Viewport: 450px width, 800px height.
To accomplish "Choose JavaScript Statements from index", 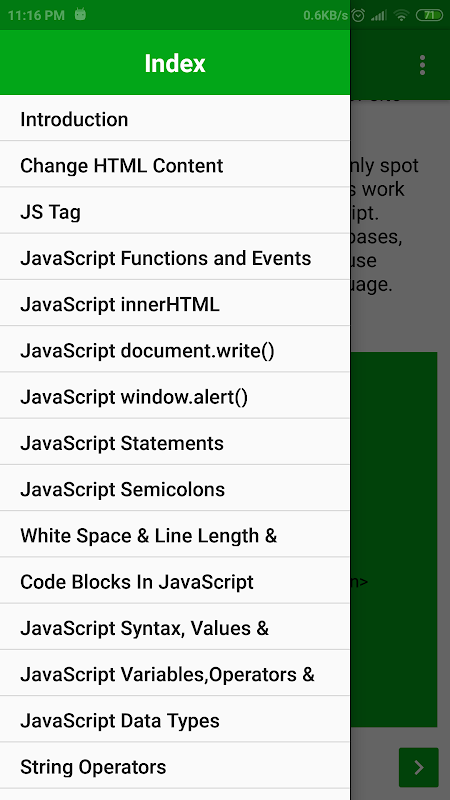I will [x=175, y=443].
